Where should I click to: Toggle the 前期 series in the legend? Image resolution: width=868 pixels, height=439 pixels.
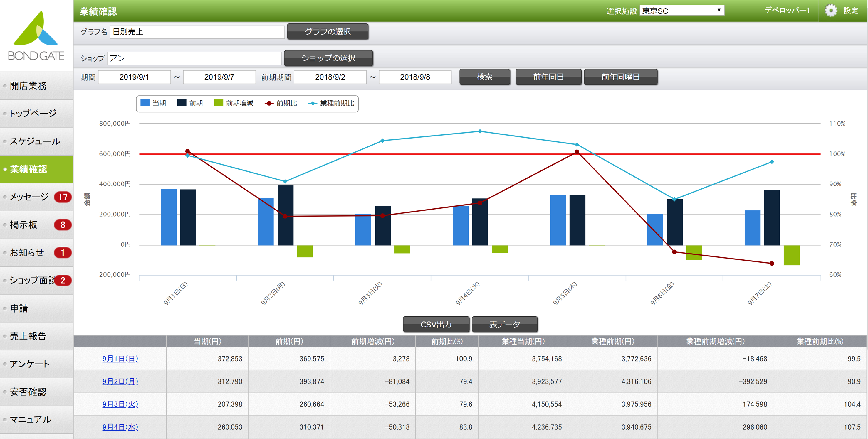[x=190, y=103]
